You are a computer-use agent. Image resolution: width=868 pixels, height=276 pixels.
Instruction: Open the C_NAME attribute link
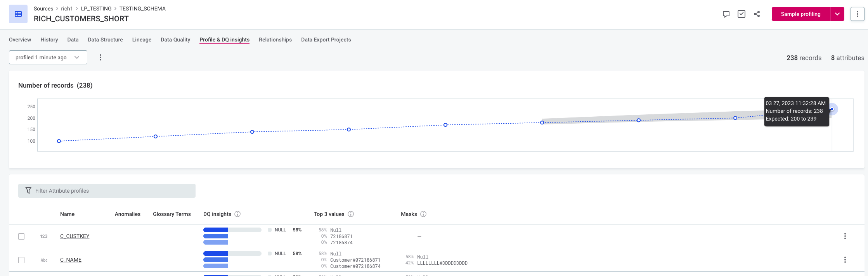point(71,260)
